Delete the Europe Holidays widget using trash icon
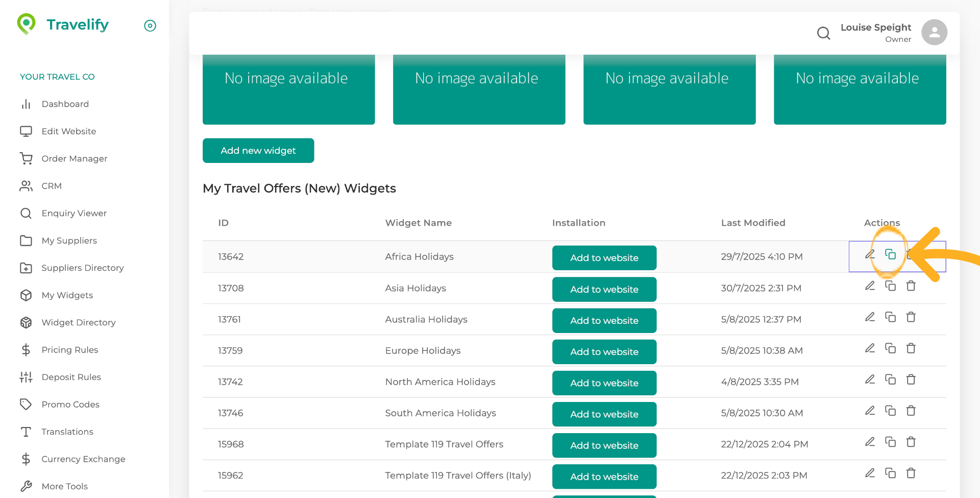Screen dimensions: 980x498 pos(911,348)
